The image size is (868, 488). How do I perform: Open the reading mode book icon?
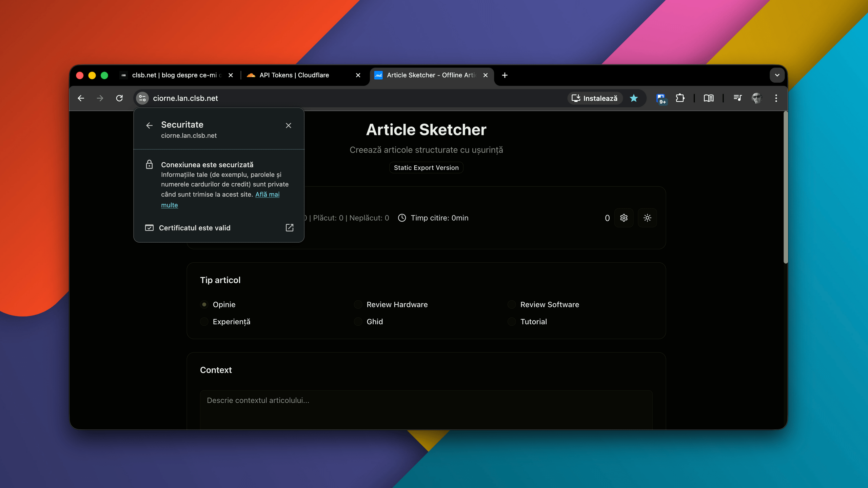708,98
